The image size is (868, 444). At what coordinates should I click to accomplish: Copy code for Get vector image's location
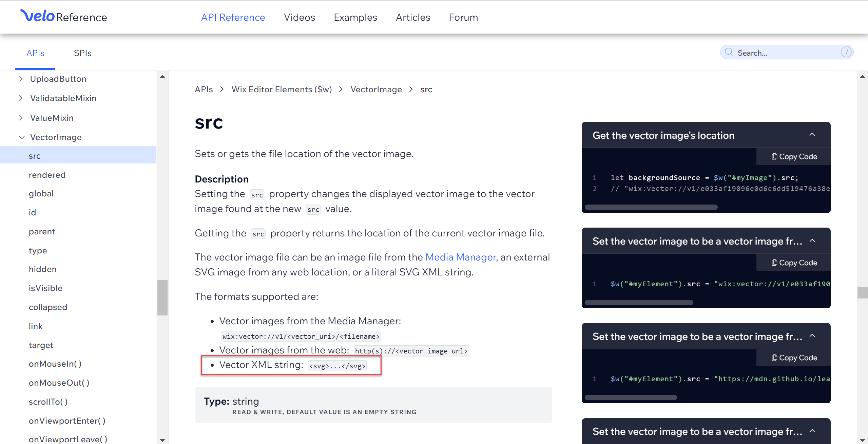click(x=794, y=157)
